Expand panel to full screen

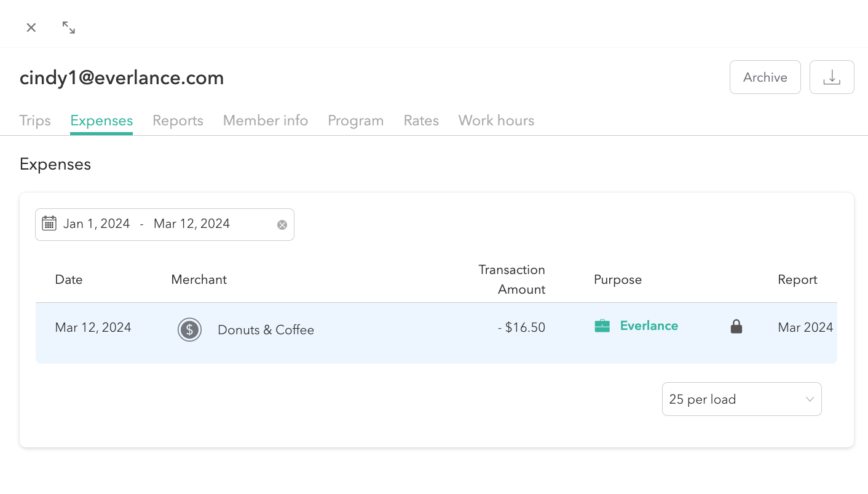pyautogui.click(x=69, y=28)
